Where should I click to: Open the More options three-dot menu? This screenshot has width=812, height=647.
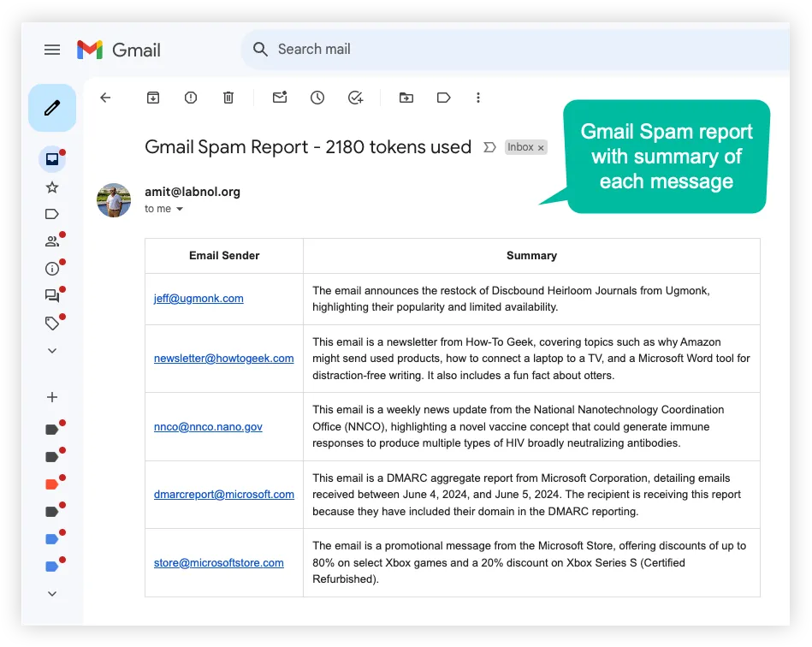point(478,98)
